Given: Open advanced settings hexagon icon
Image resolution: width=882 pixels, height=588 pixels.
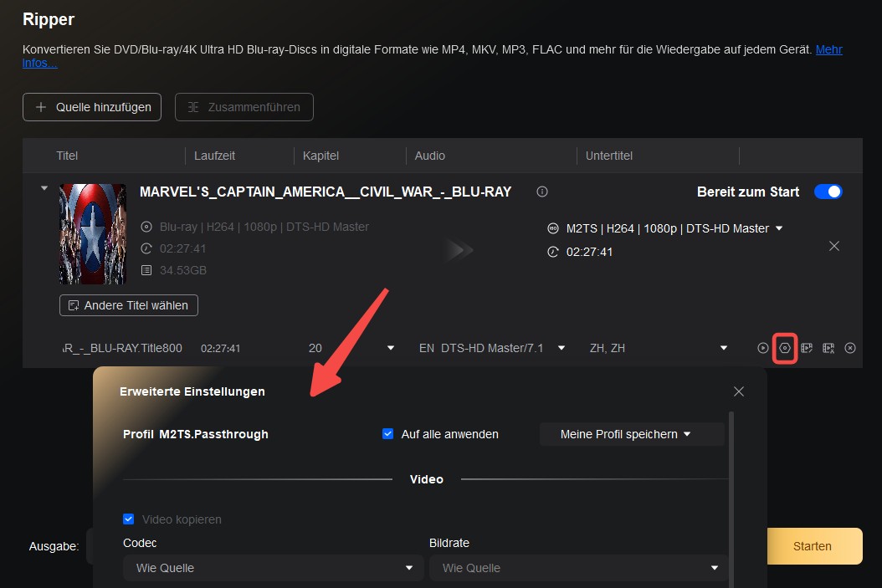Looking at the screenshot, I should tap(785, 348).
